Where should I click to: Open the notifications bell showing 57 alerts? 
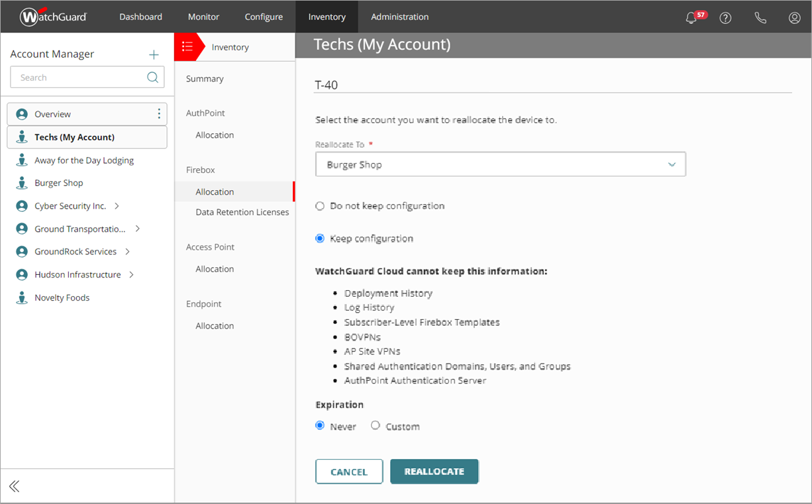(691, 18)
